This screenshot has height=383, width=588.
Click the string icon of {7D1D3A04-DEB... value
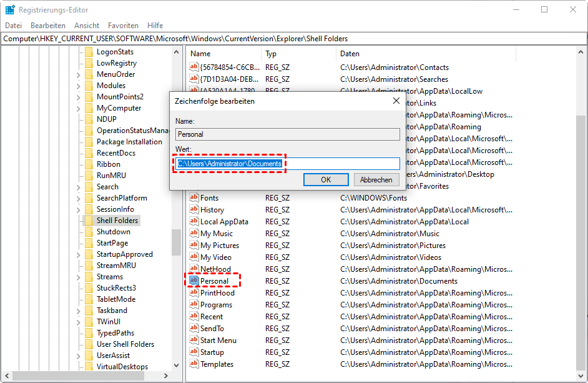194,79
